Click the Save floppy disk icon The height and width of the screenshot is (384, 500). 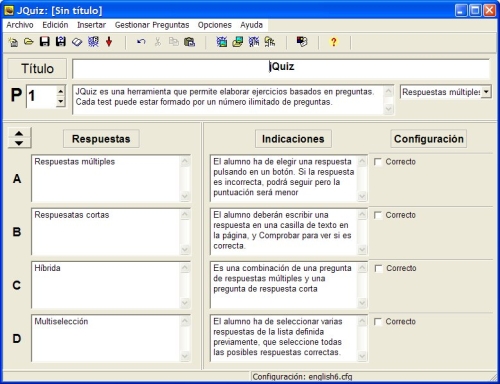[x=45, y=42]
